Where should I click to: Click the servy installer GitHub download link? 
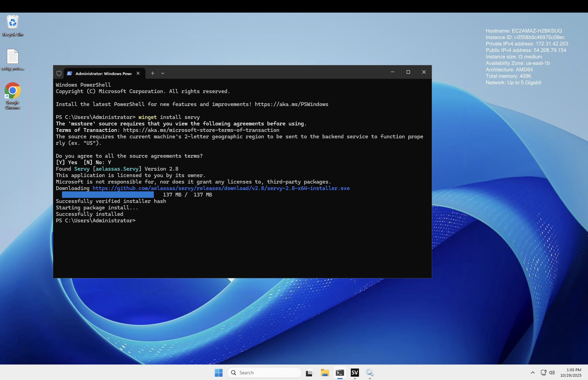tap(221, 188)
